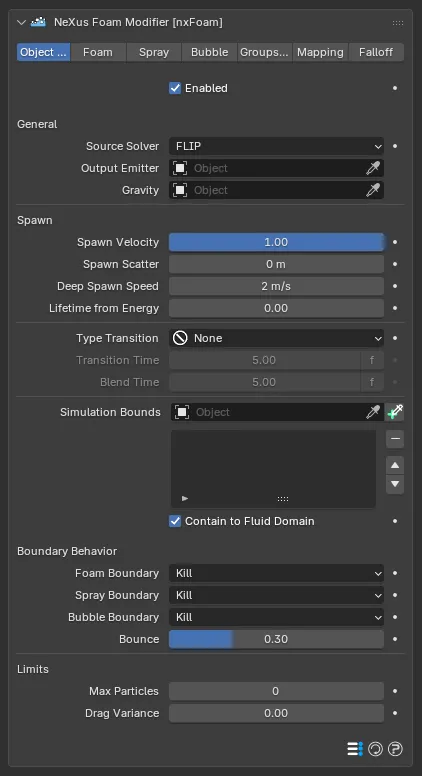Open the presets list icon
422x776 pixels.
[x=355, y=749]
